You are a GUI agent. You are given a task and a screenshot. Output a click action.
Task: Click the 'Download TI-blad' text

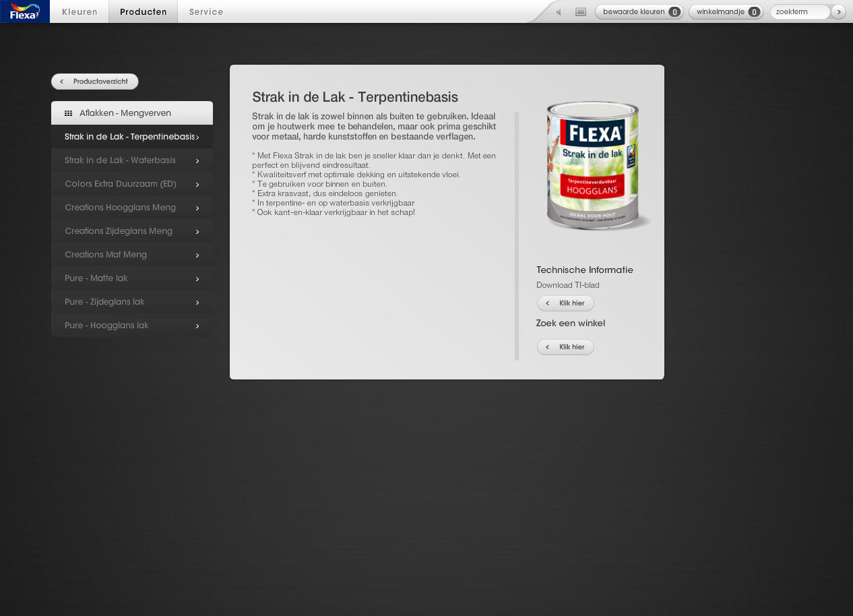coord(568,285)
